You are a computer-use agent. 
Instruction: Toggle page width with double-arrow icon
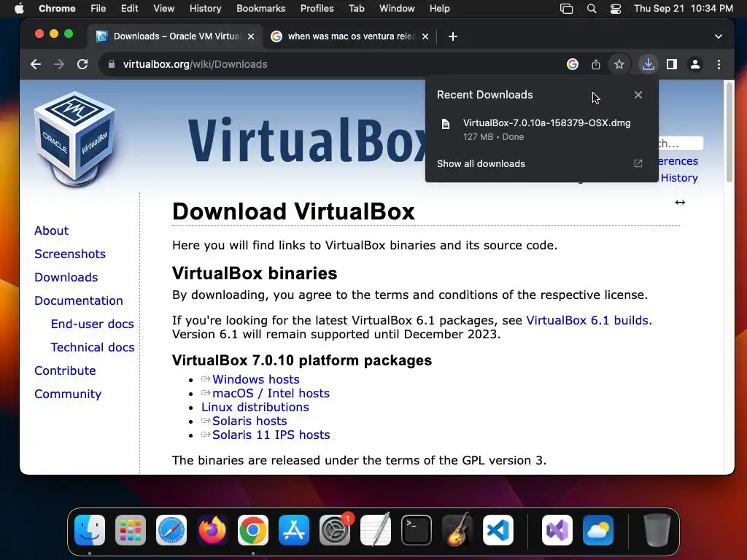680,203
